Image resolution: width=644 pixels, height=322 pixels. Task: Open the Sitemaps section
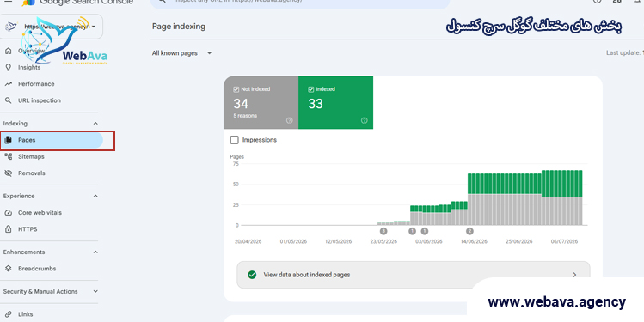coord(31,156)
